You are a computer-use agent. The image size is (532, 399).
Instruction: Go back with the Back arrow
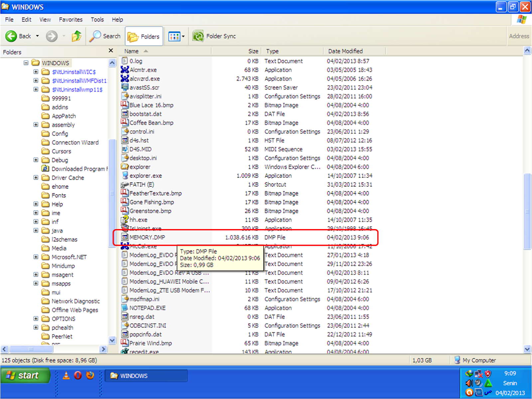click(11, 36)
